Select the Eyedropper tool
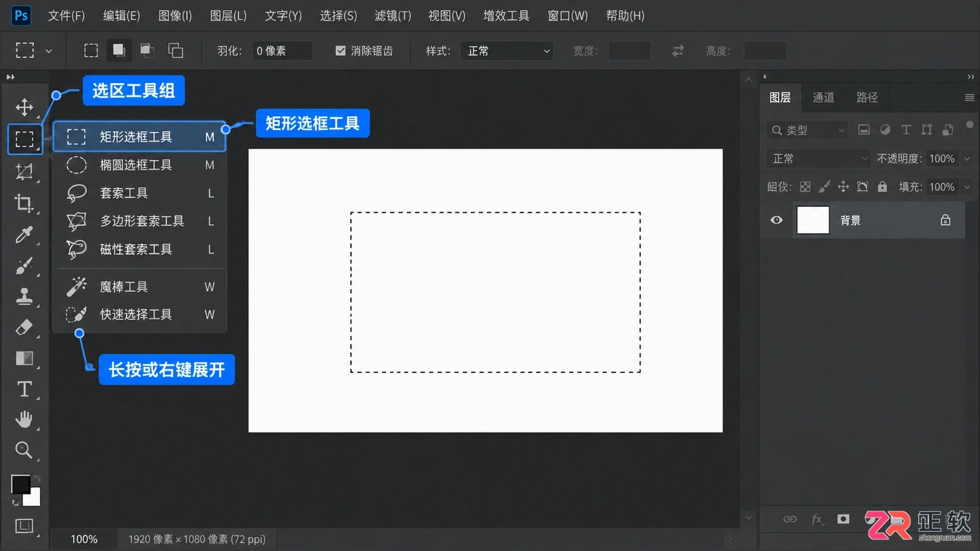This screenshot has width=980, height=551. coord(24,235)
